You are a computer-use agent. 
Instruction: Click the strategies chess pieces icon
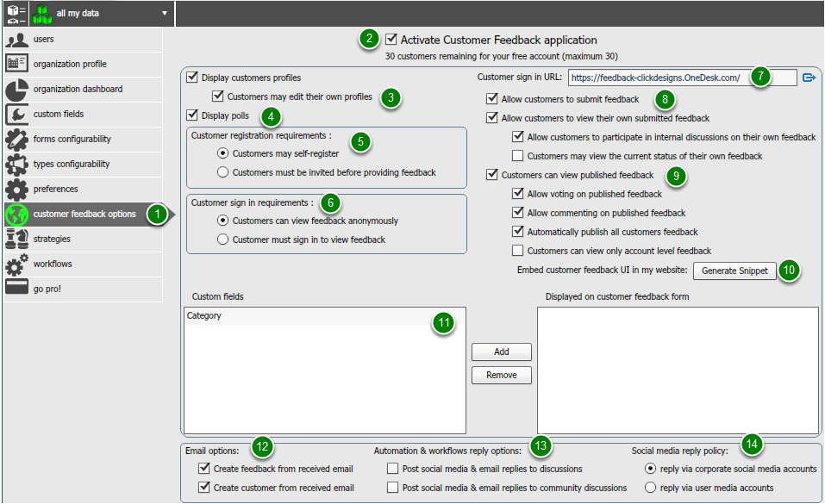[x=16, y=239]
